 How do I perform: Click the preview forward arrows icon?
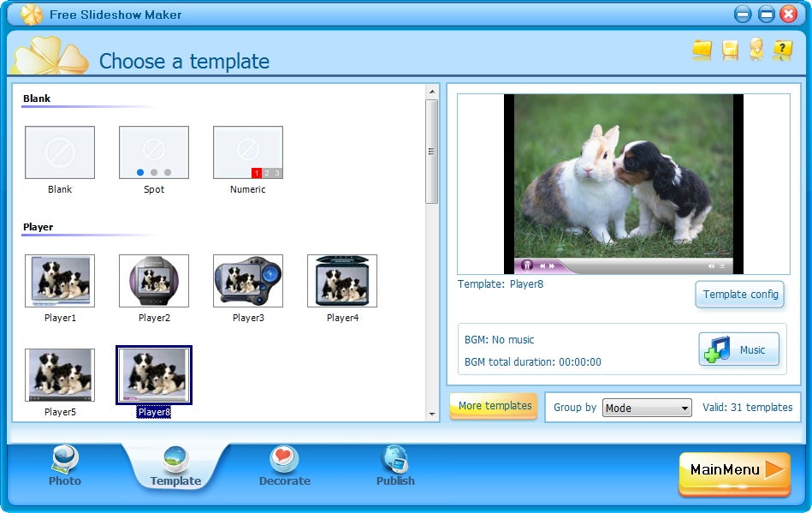[x=552, y=265]
